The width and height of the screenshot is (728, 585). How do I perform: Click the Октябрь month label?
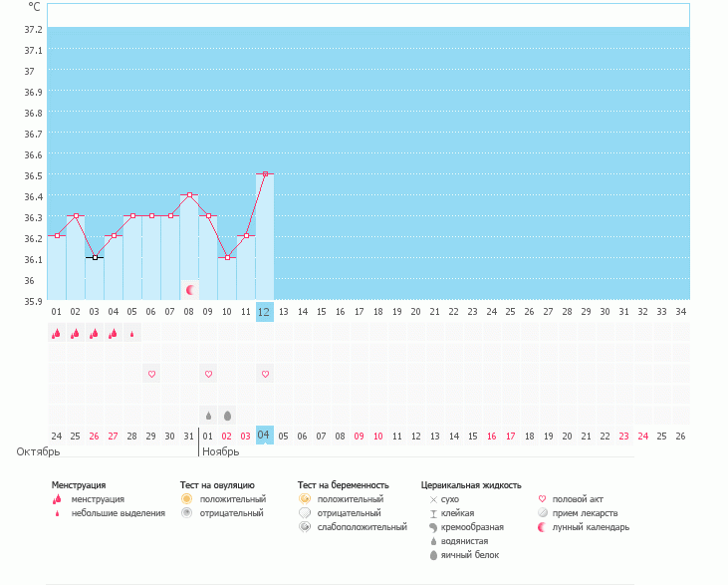click(38, 451)
